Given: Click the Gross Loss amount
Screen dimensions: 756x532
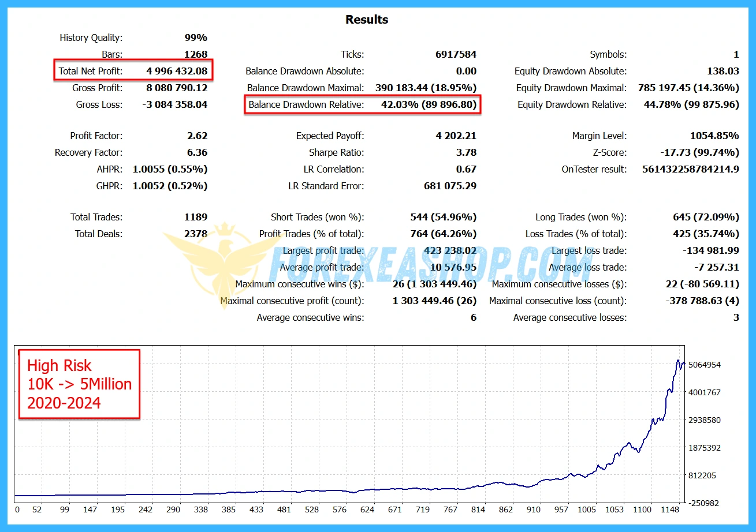Looking at the screenshot, I should (174, 104).
